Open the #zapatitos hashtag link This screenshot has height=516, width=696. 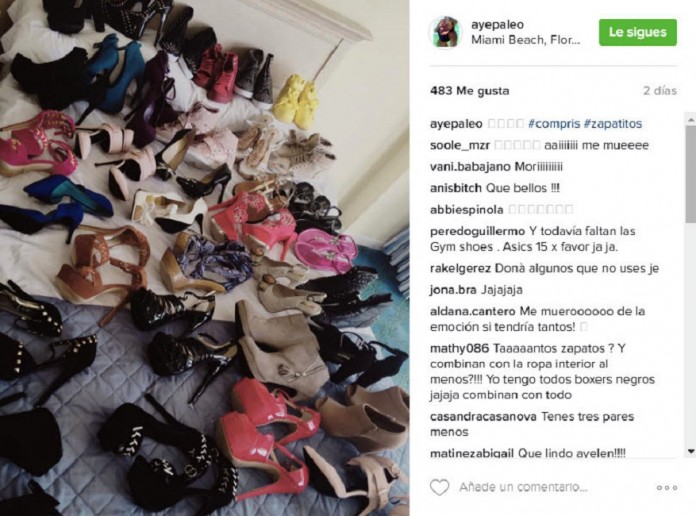pos(613,123)
